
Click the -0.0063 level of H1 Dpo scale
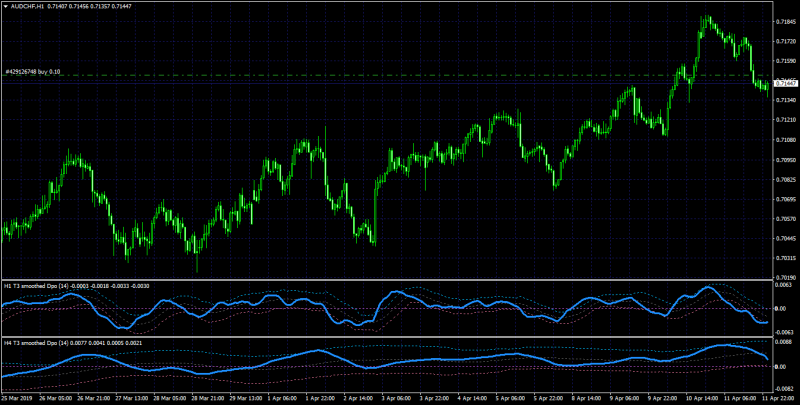[786, 331]
